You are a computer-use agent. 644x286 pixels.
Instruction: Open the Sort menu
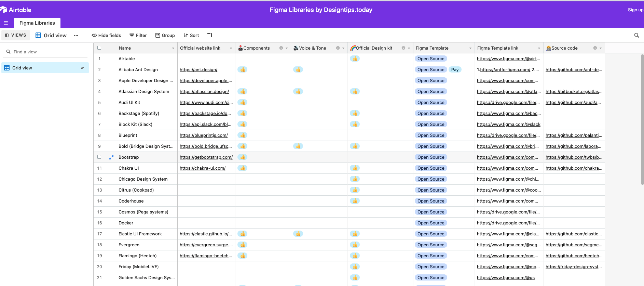pyautogui.click(x=191, y=35)
